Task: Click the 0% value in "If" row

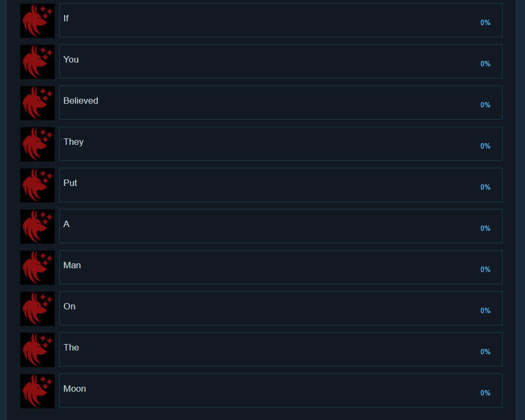Action: (485, 22)
